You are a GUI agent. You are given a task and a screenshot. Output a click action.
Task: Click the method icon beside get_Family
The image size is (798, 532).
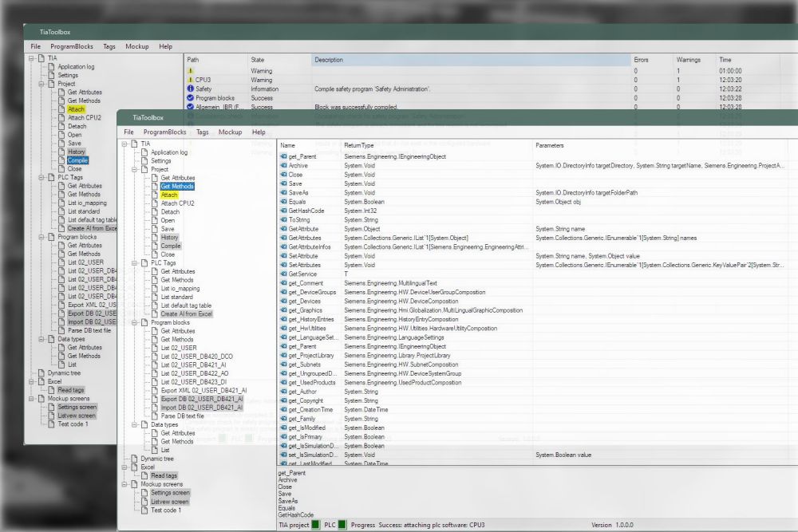283,419
